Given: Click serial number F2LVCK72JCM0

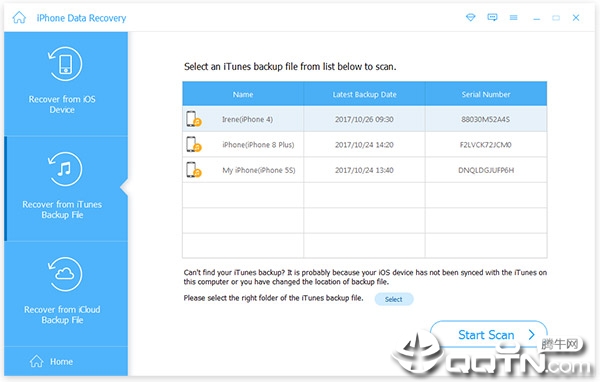Looking at the screenshot, I should (x=486, y=145).
